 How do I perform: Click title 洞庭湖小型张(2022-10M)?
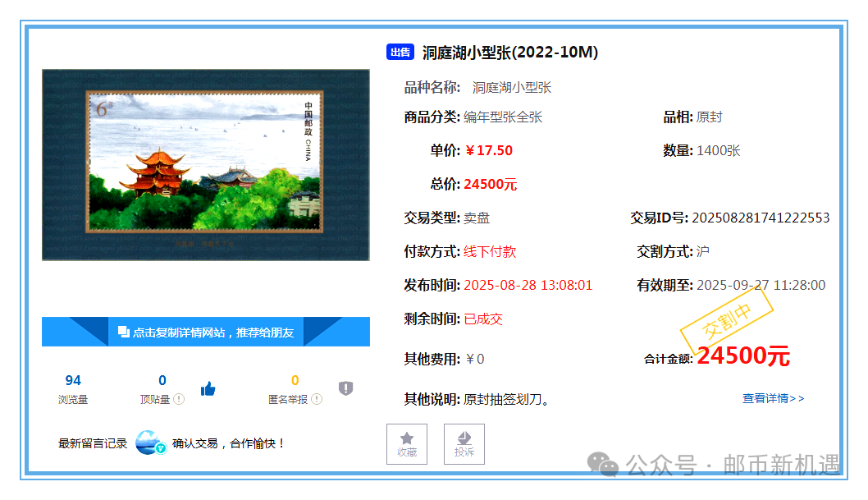[510, 52]
